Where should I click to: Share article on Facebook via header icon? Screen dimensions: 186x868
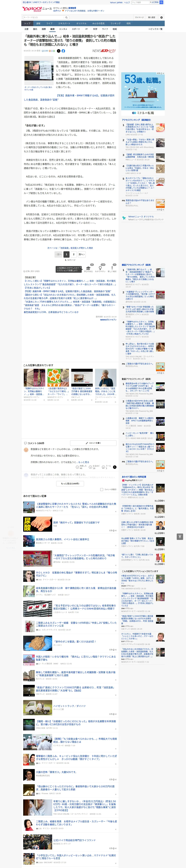tap(63, 51)
